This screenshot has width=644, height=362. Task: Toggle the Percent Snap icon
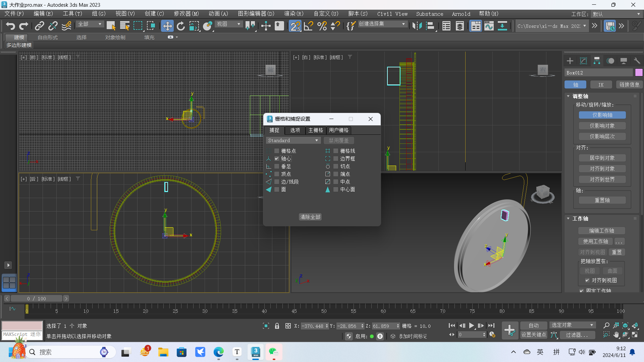(x=322, y=26)
